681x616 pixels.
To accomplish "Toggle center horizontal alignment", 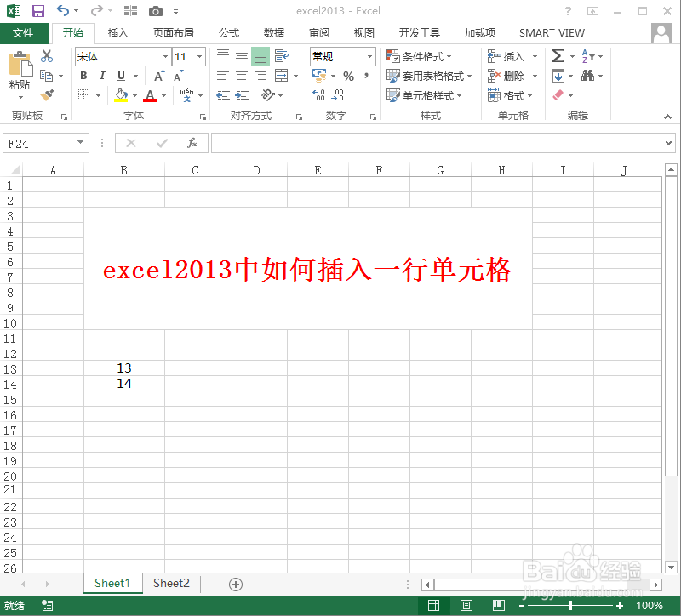I will (242, 76).
